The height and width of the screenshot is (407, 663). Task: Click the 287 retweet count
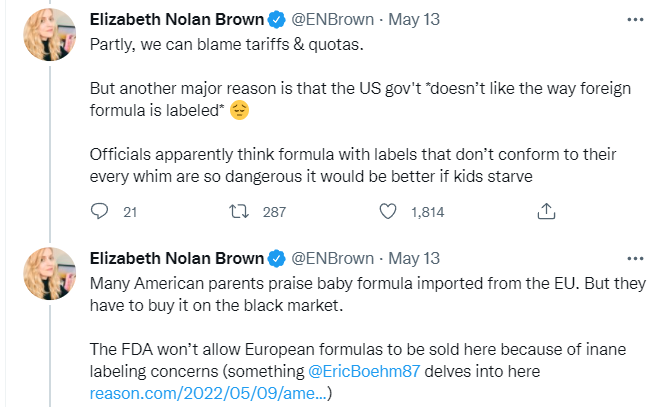click(x=274, y=212)
